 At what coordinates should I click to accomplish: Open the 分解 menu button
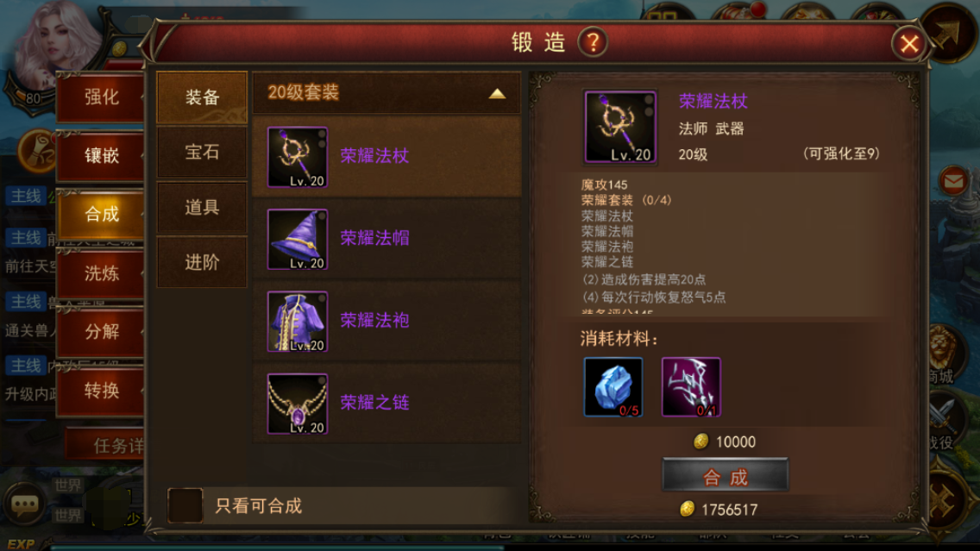(101, 332)
